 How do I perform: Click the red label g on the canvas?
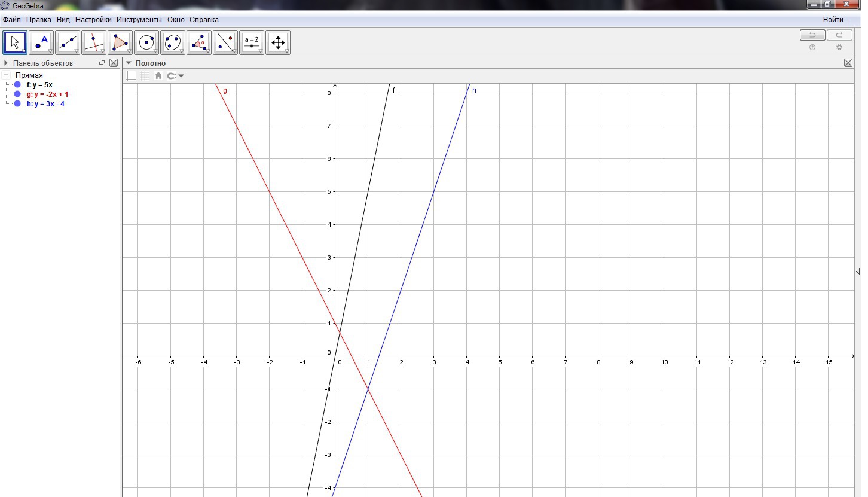225,91
